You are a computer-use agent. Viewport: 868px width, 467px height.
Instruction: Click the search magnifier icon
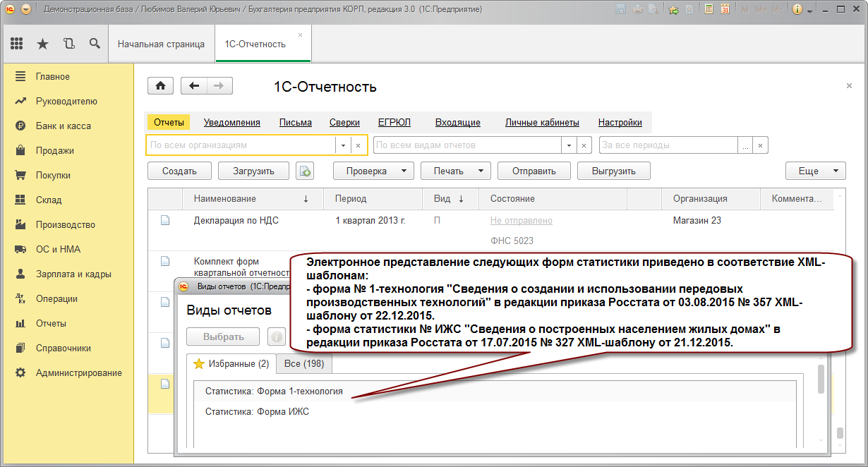(x=94, y=44)
